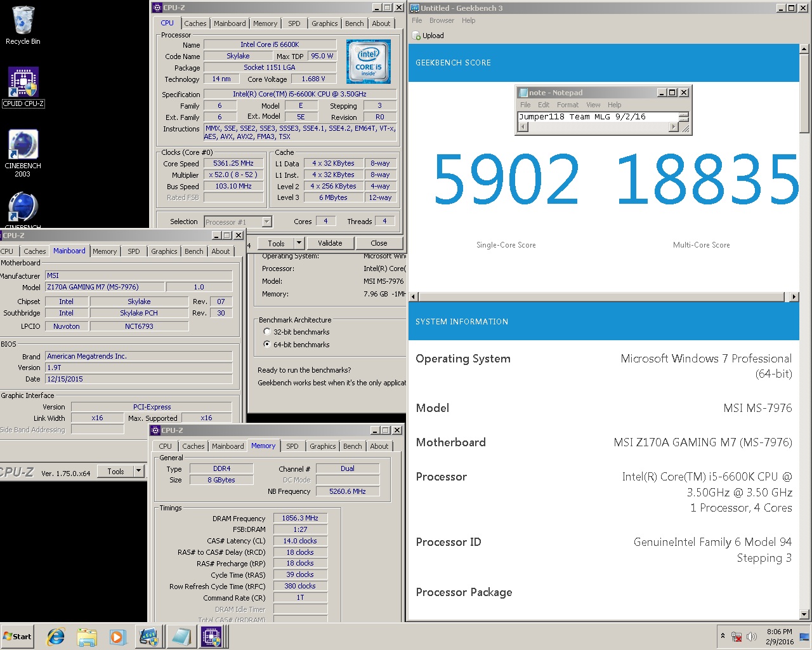Screen dimensions: 812x650
Task: Click Geekbench score pane horizontal scroll left arrow
Action: 414,296
